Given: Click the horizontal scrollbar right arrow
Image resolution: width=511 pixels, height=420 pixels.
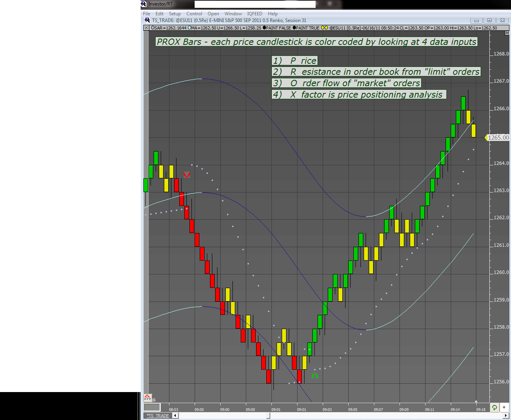Looking at the screenshot, I should tap(506, 416).
